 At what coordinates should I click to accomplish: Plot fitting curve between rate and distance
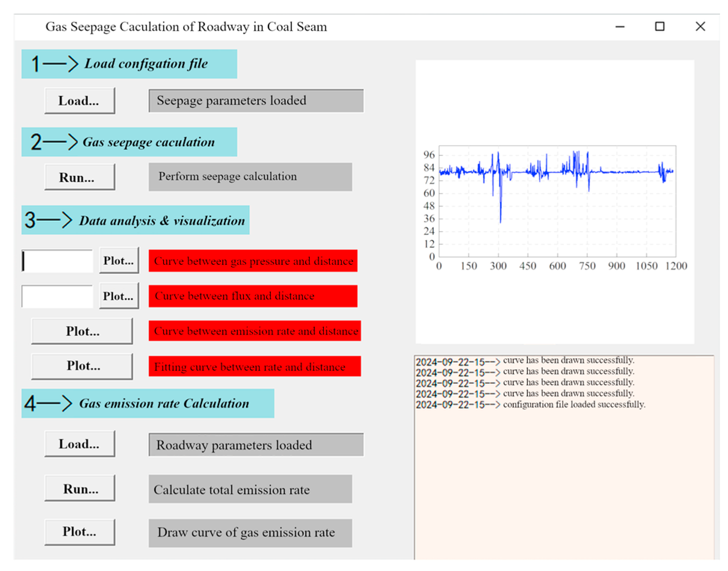82,366
